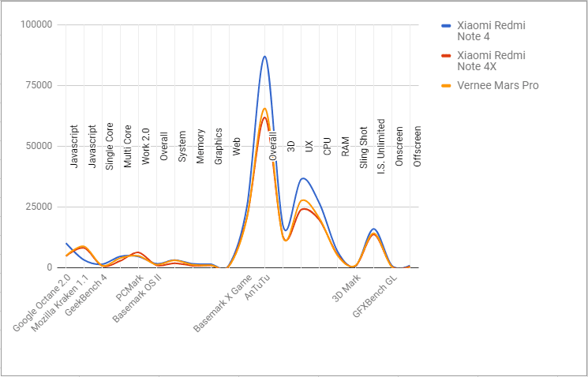Viewport: 588px width, 377px height.
Task: Click the Graphics vertical label
Action: coord(219,147)
